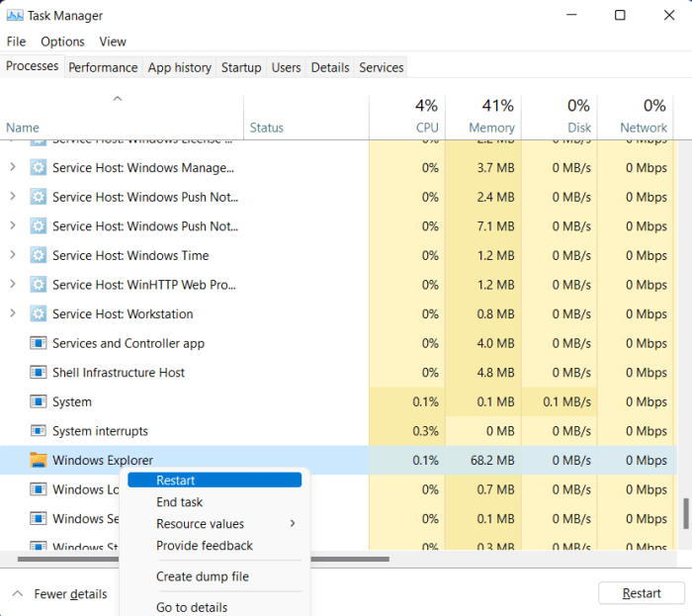Open Resource values submenu arrow
Image resolution: width=692 pixels, height=616 pixels.
293,523
